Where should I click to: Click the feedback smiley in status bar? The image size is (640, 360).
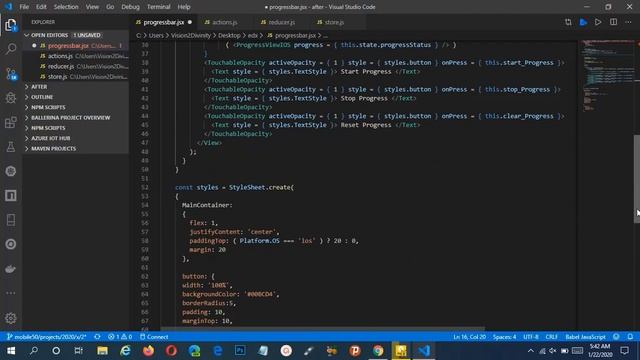coord(616,337)
